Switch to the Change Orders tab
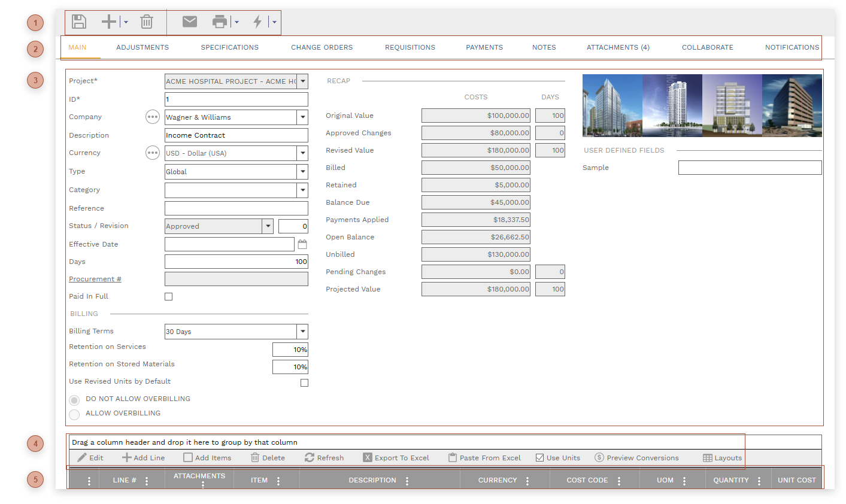 [322, 47]
